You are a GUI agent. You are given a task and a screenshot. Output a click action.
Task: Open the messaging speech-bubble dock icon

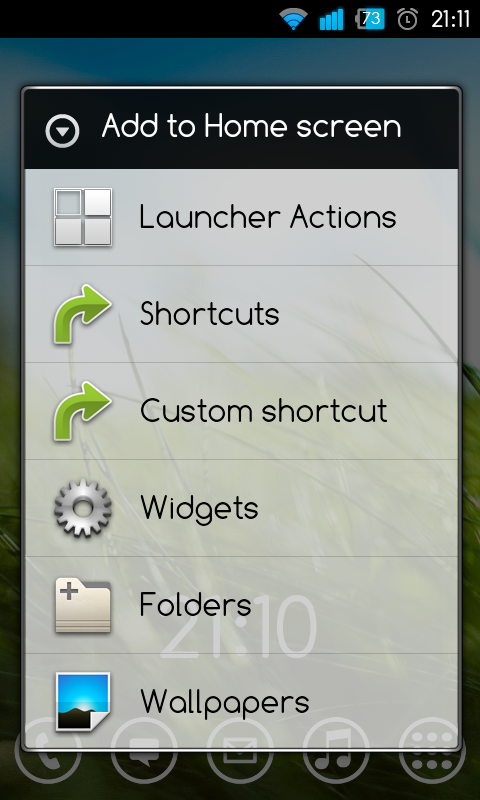click(x=144, y=750)
